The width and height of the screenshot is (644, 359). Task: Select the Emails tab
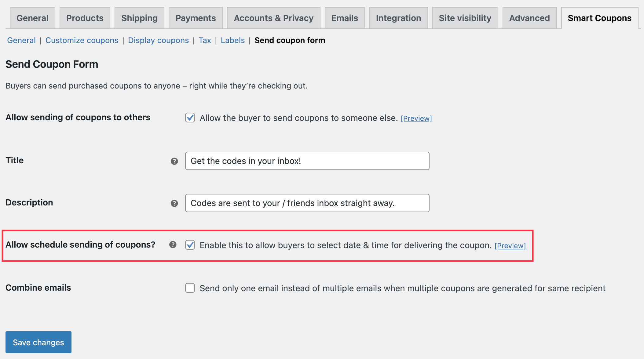click(345, 18)
